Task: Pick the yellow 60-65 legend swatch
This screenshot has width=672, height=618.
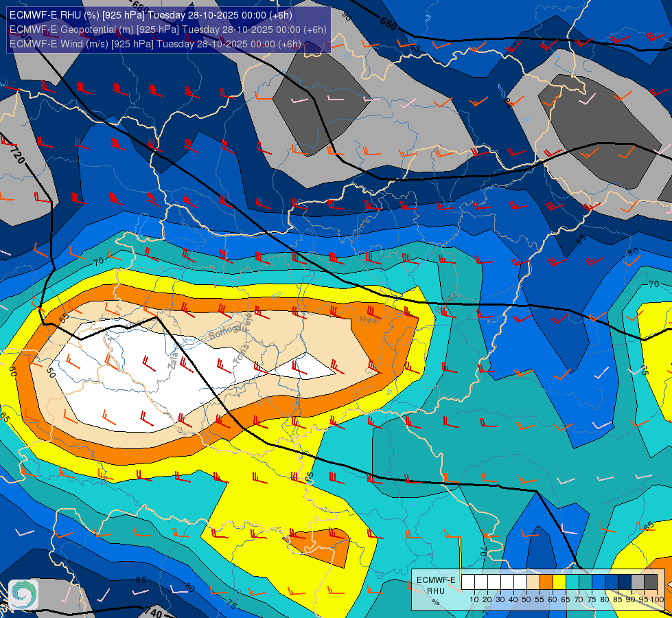Action: [x=559, y=582]
